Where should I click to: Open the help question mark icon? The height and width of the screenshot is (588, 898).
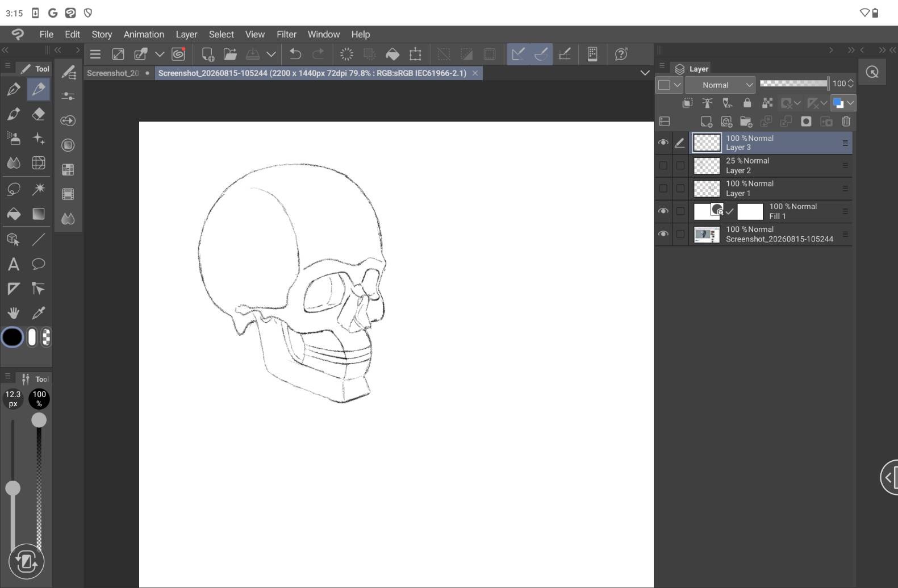[621, 54]
